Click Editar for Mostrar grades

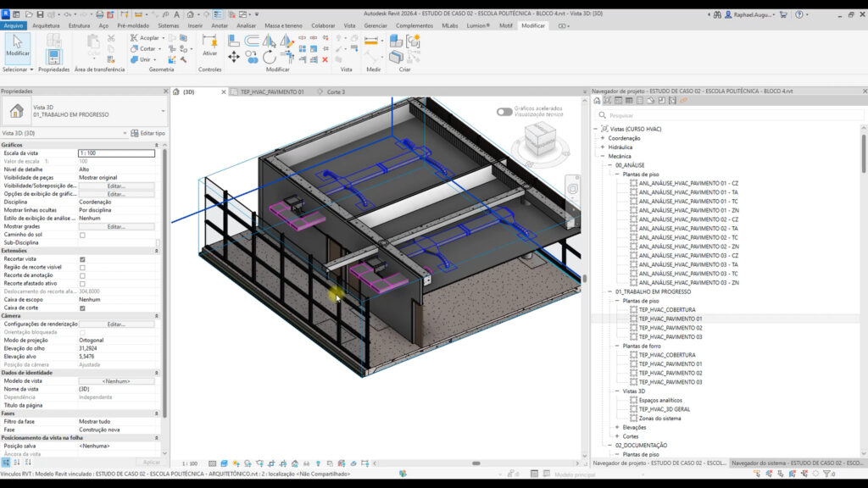point(116,227)
